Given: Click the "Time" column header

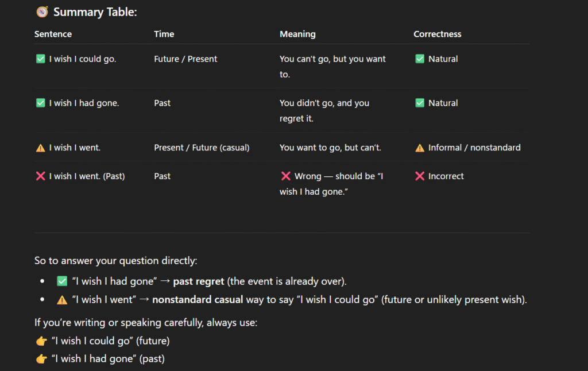Looking at the screenshot, I should (164, 34).
